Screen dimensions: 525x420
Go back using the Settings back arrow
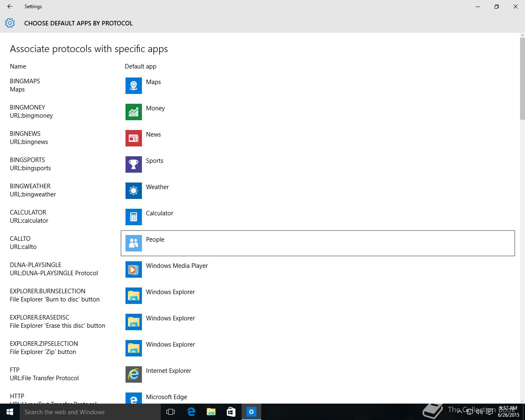click(10, 7)
